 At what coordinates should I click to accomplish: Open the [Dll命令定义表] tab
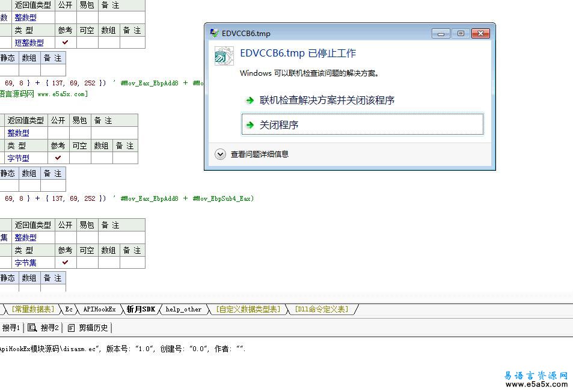pyautogui.click(x=322, y=309)
